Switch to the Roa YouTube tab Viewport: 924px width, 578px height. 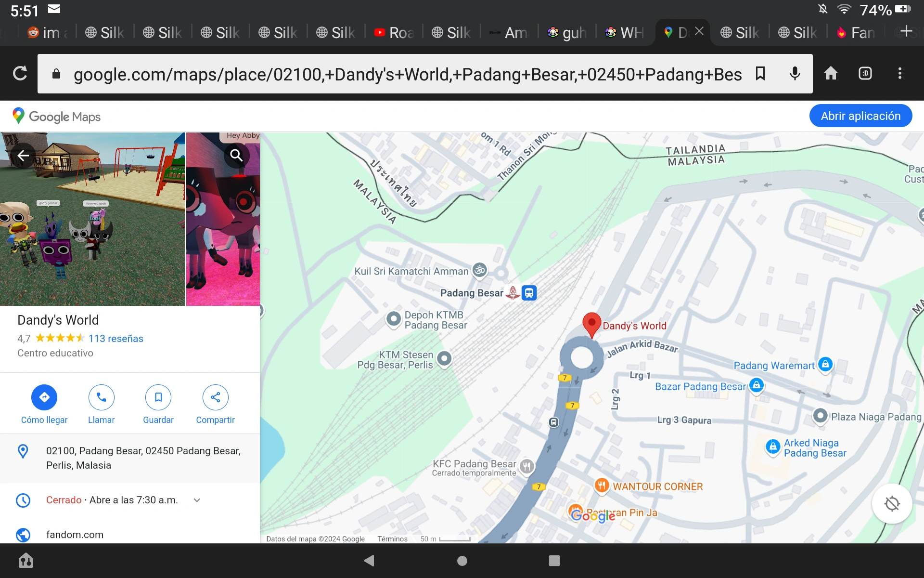coord(394,33)
